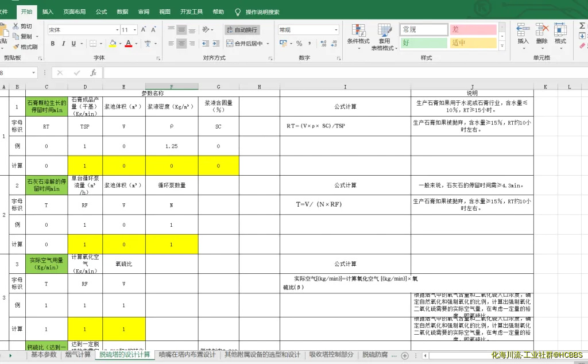The width and height of the screenshot is (588, 364).
Task: Open the 开发工具 ribbon tab
Action: point(191,11)
